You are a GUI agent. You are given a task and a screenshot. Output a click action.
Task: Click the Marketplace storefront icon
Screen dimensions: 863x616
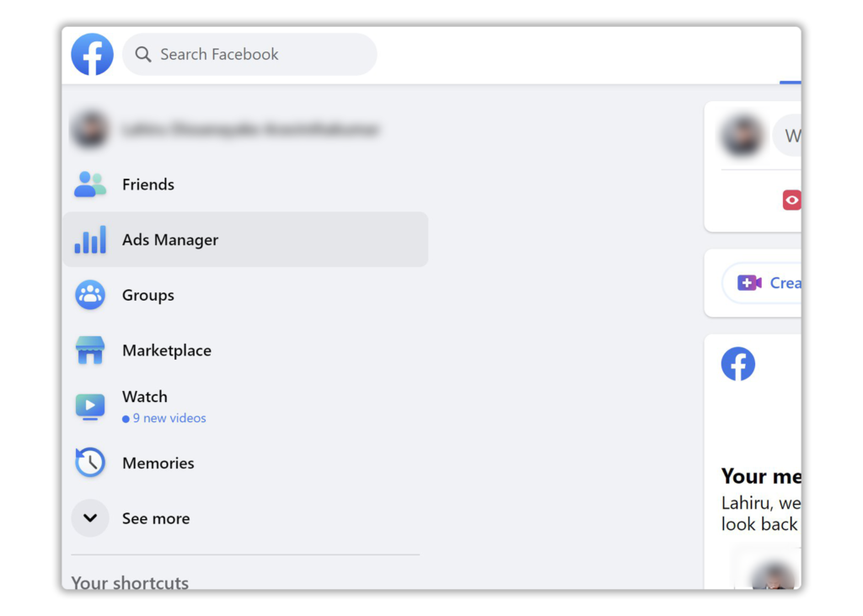point(89,350)
